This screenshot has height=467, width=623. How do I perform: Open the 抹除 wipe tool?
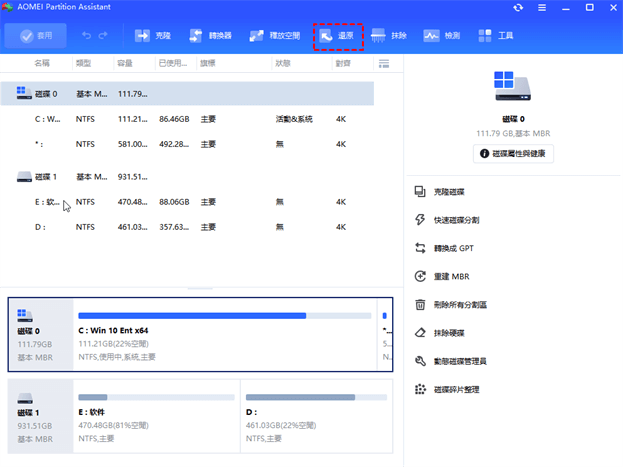click(389, 36)
